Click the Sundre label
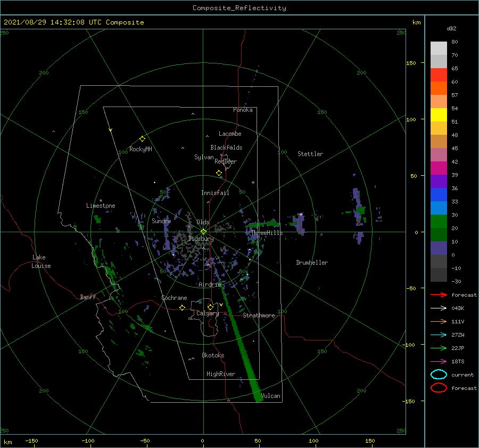 pyautogui.click(x=161, y=221)
